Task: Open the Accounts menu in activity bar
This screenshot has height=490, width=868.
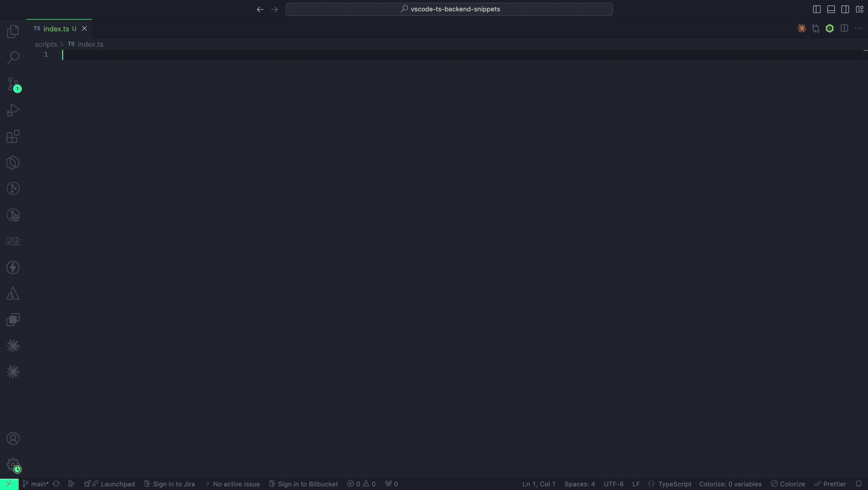Action: click(13, 439)
